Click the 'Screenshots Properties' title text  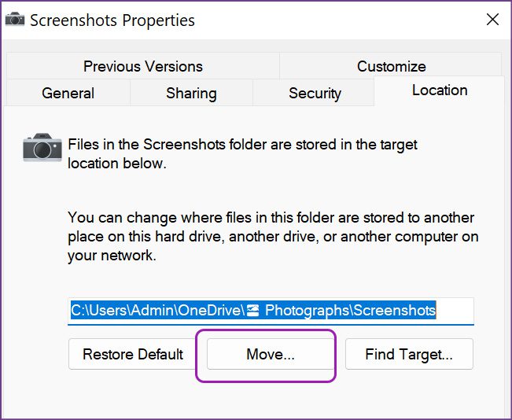pos(112,20)
